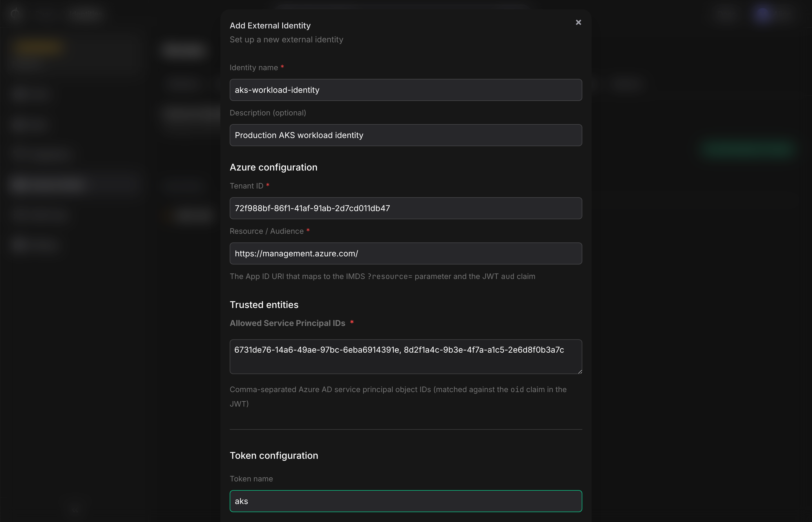Viewport: 812px width, 522px height.
Task: Click the Comma-separated Azure AD helper text
Action: coord(398,397)
